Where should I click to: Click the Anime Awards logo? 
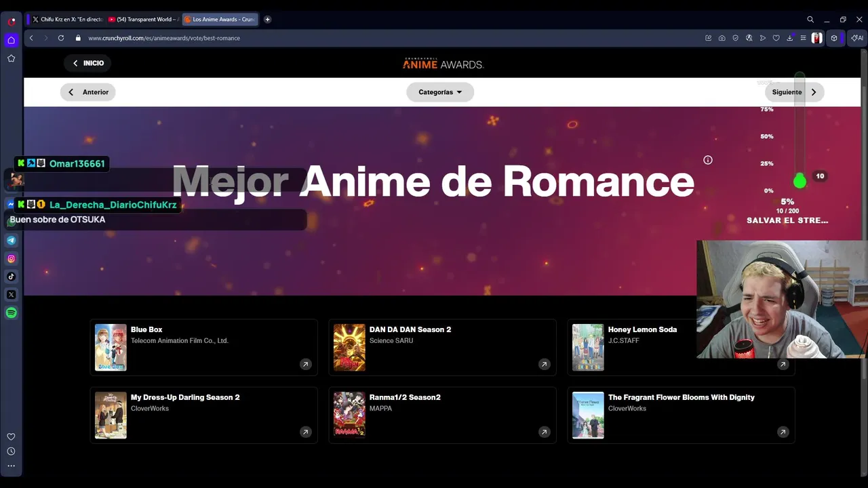click(x=443, y=63)
